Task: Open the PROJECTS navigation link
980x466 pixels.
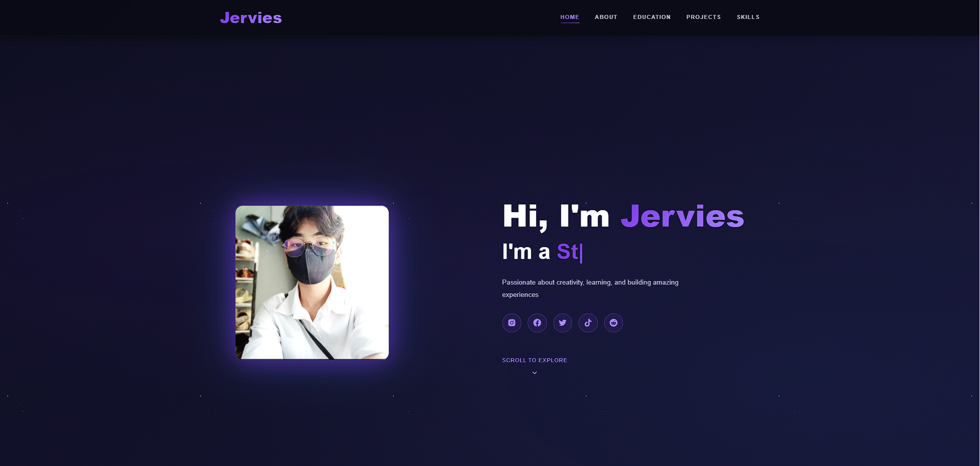Action: point(703,16)
